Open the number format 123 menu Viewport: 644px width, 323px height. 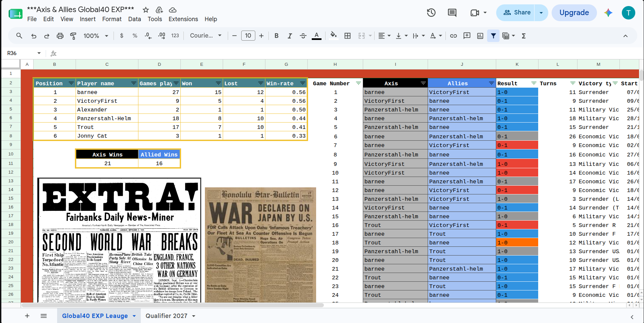[175, 36]
